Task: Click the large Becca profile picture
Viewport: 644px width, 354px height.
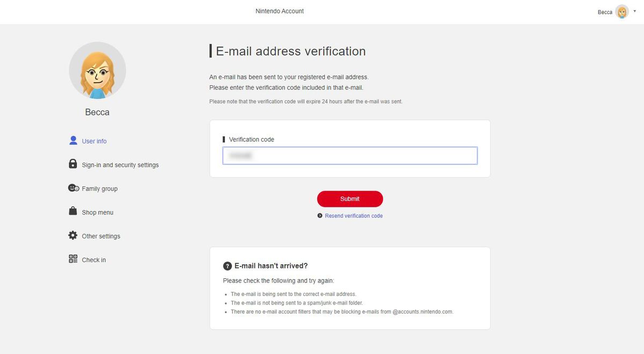Action: [97, 70]
